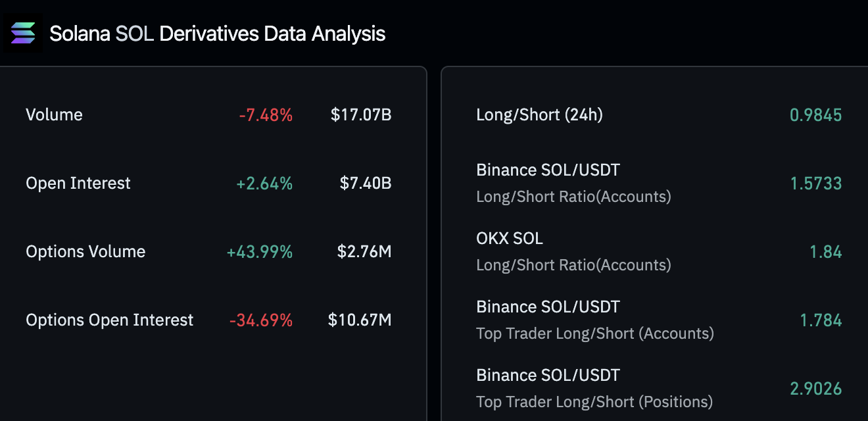
Task: Click the Long/Short (24h) label
Action: click(x=539, y=115)
